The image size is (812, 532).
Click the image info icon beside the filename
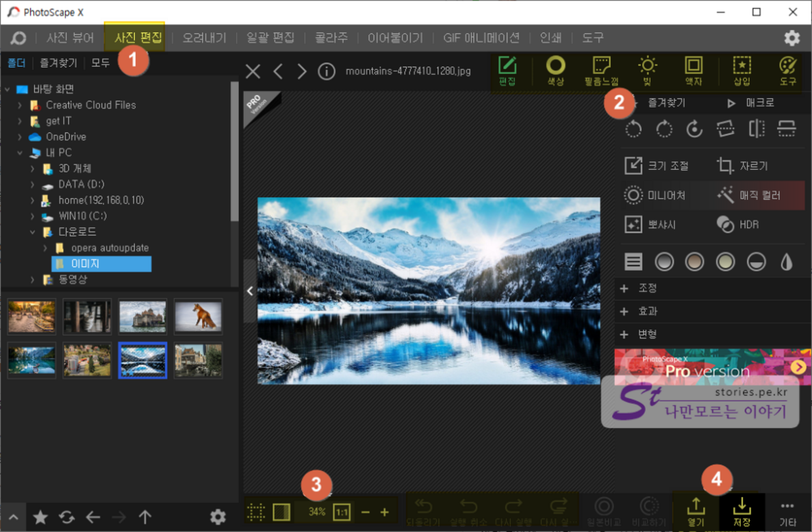[x=327, y=71]
